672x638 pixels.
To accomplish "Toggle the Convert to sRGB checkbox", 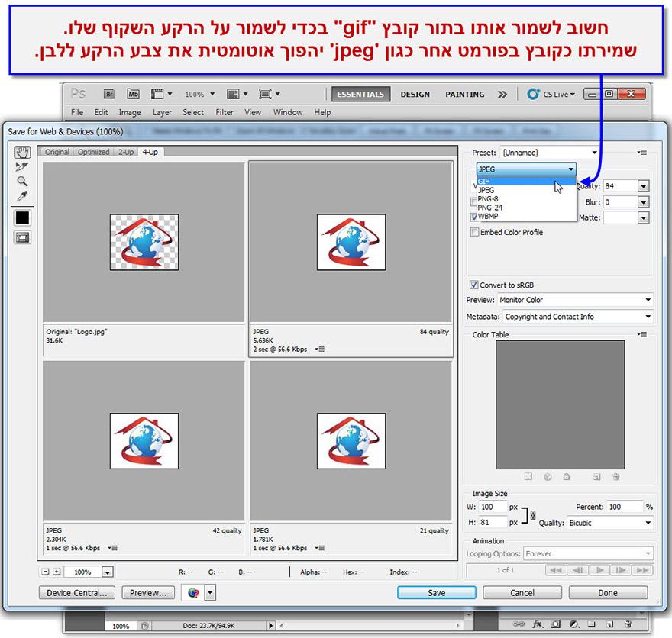I will (474, 285).
